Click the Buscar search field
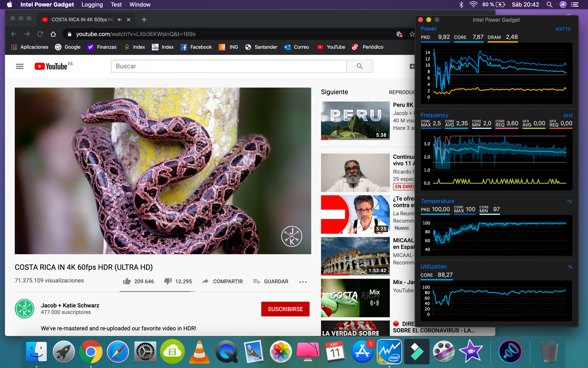588x368 pixels. (229, 66)
